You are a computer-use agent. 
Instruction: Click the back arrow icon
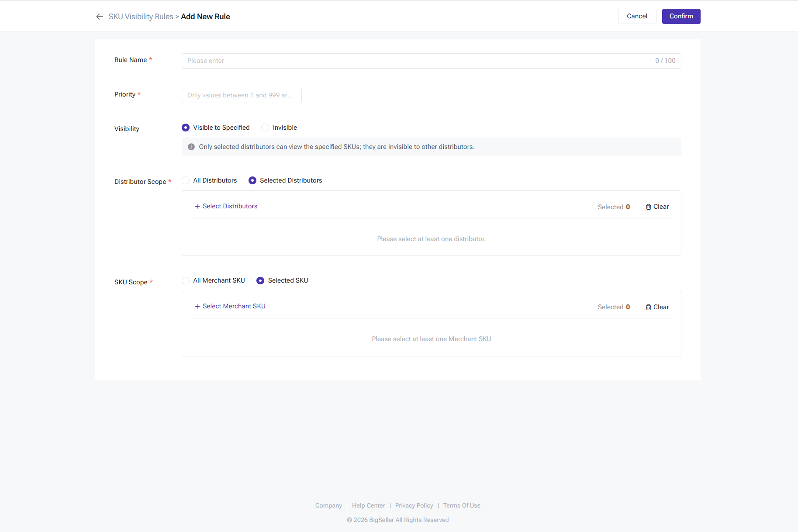pyautogui.click(x=100, y=17)
